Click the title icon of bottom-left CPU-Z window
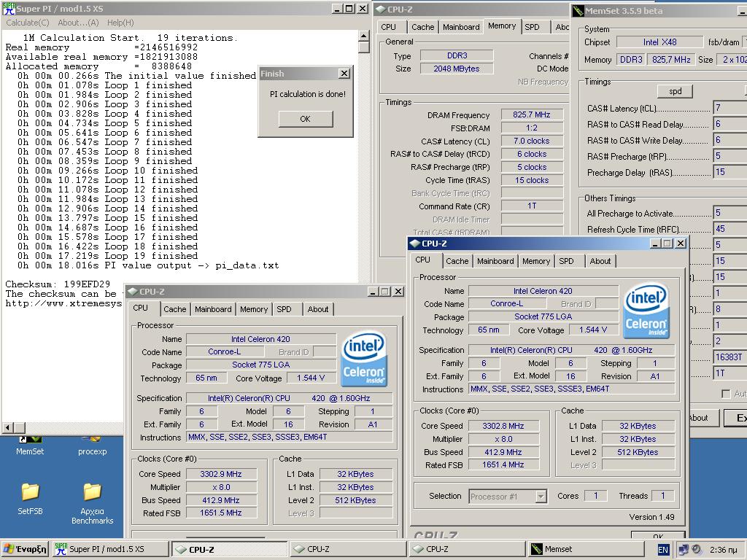 132,292
